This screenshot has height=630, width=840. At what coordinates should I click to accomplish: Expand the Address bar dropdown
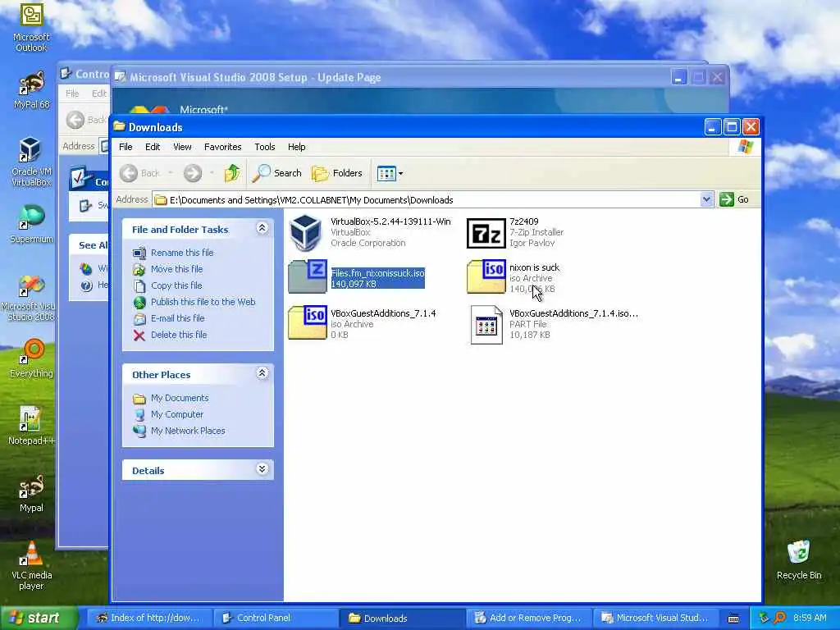(x=706, y=200)
